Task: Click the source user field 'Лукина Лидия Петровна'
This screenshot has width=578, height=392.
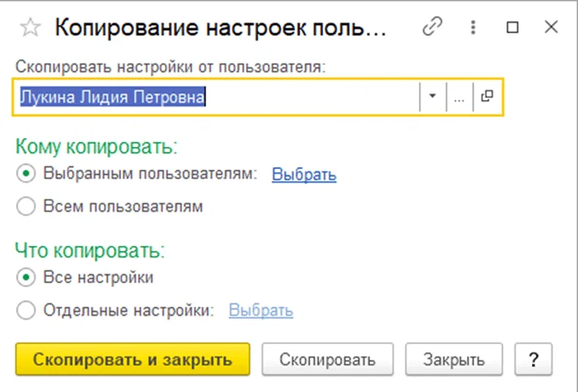Action: 215,97
